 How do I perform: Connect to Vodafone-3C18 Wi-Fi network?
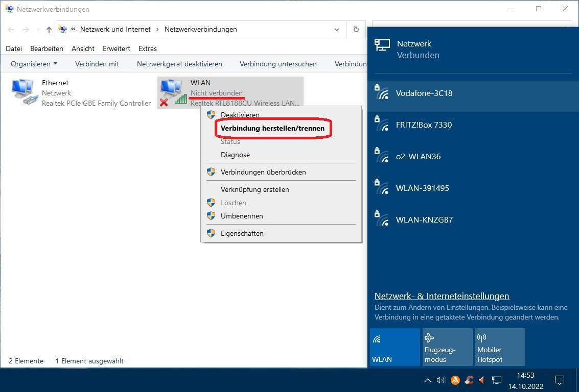pos(424,93)
